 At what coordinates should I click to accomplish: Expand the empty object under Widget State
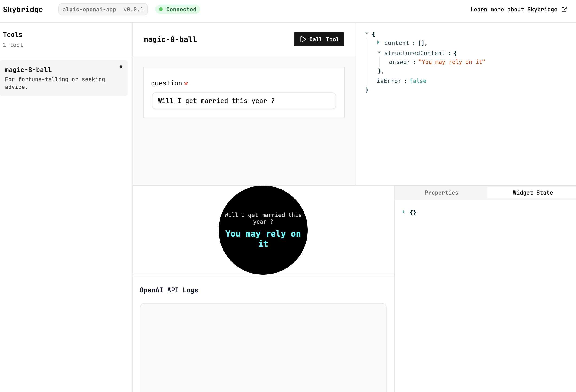click(x=404, y=212)
